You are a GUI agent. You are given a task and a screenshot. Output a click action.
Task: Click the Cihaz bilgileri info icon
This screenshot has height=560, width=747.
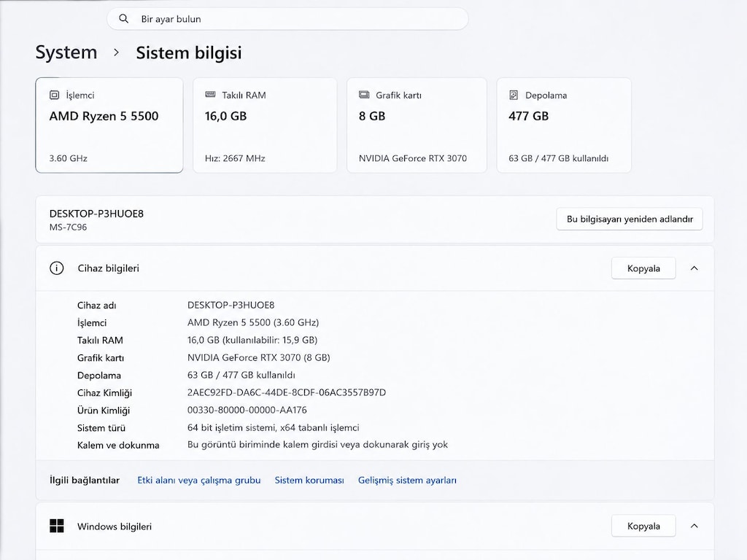pyautogui.click(x=57, y=268)
